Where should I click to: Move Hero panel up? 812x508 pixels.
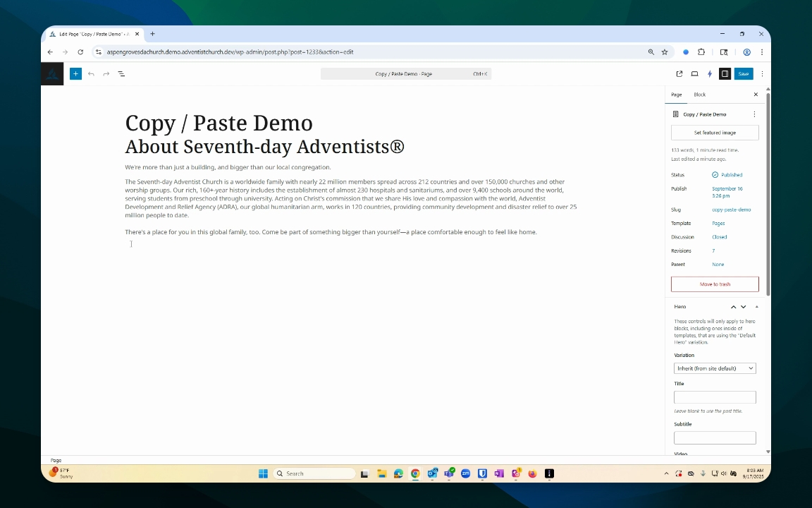733,307
